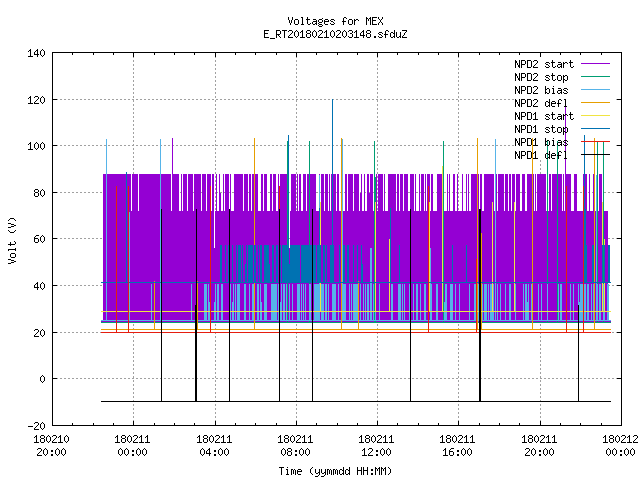Click the purple NPD2 start legend line
Image resolution: width=640 pixels, height=480 pixels.
[x=596, y=64]
